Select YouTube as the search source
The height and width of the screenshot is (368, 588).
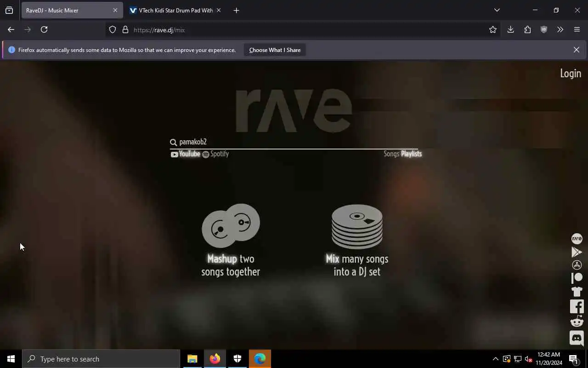click(x=186, y=154)
